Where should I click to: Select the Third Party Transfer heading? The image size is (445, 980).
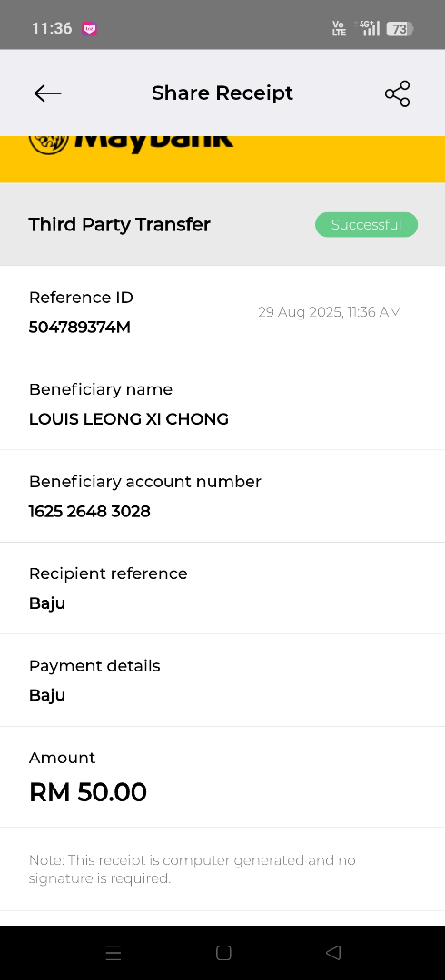(x=120, y=224)
